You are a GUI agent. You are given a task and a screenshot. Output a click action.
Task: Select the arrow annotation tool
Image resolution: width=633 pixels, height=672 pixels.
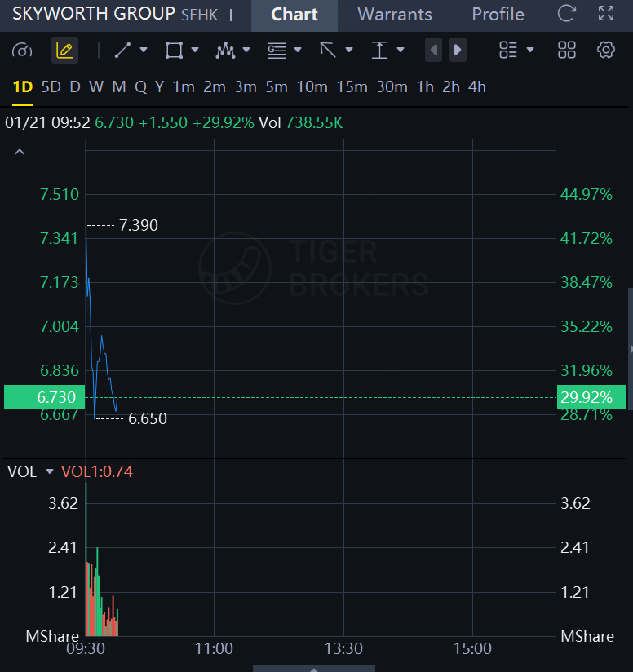tap(328, 50)
